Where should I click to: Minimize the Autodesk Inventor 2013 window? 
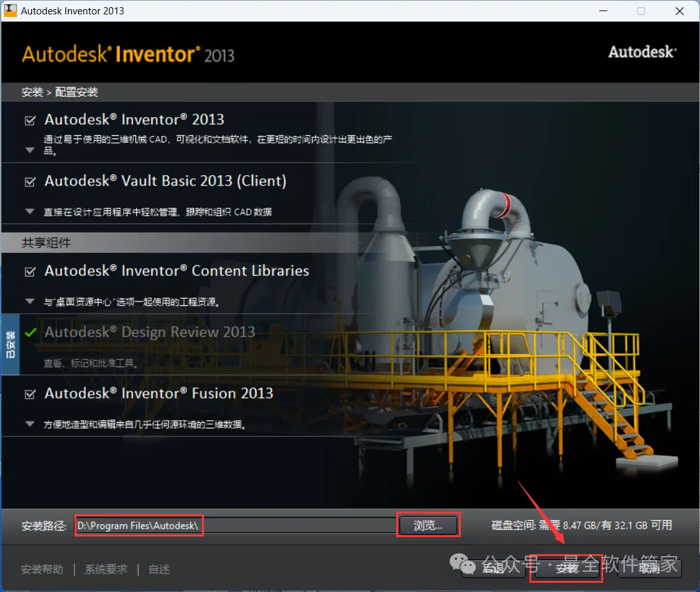[603, 10]
